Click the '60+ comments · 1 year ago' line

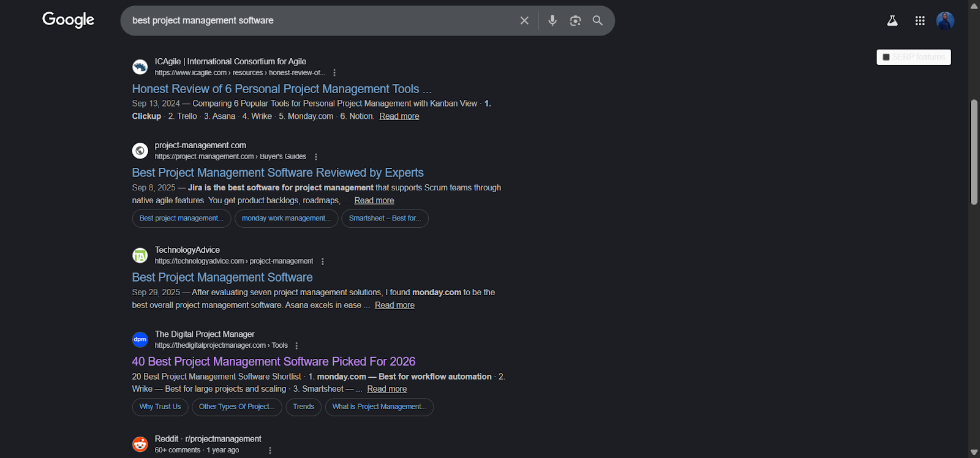click(197, 450)
